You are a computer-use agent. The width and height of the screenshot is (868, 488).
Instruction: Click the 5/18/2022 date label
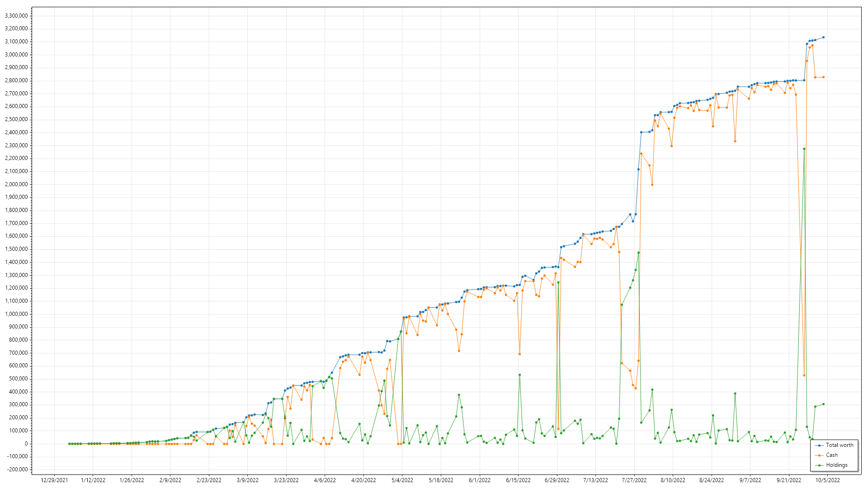[441, 480]
